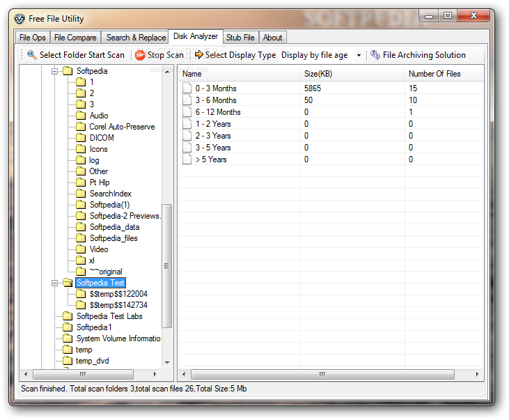Open the File Ops tab

click(x=33, y=38)
